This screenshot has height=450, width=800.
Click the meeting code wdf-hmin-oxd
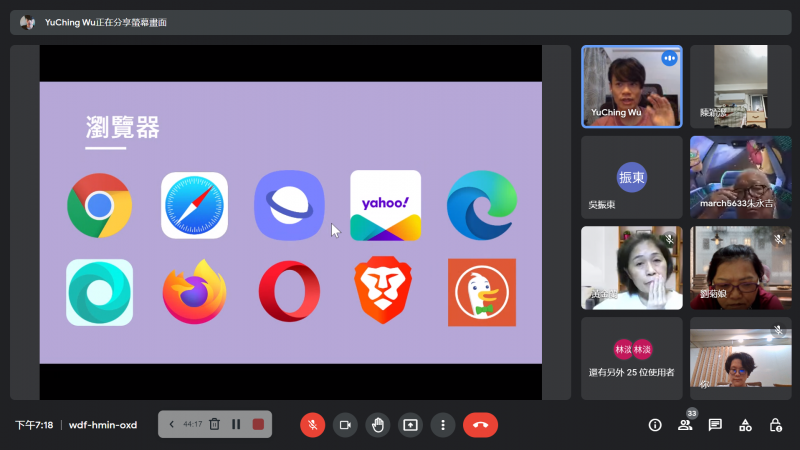pyautogui.click(x=103, y=424)
